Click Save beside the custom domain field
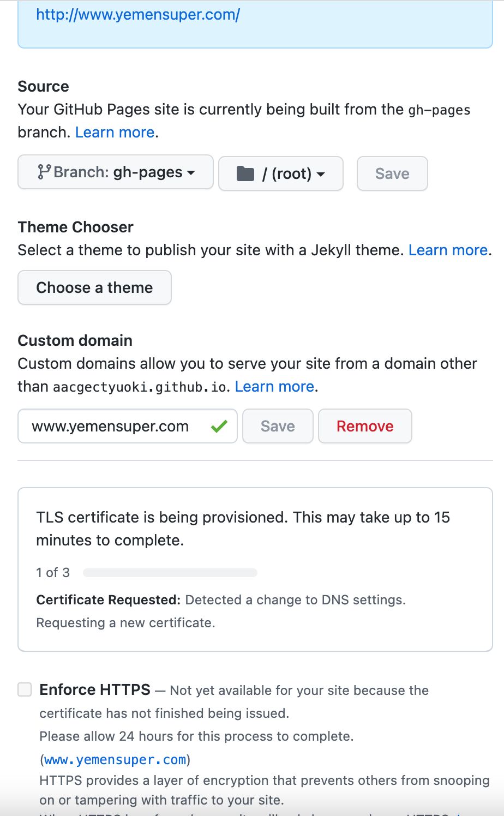 coord(278,427)
